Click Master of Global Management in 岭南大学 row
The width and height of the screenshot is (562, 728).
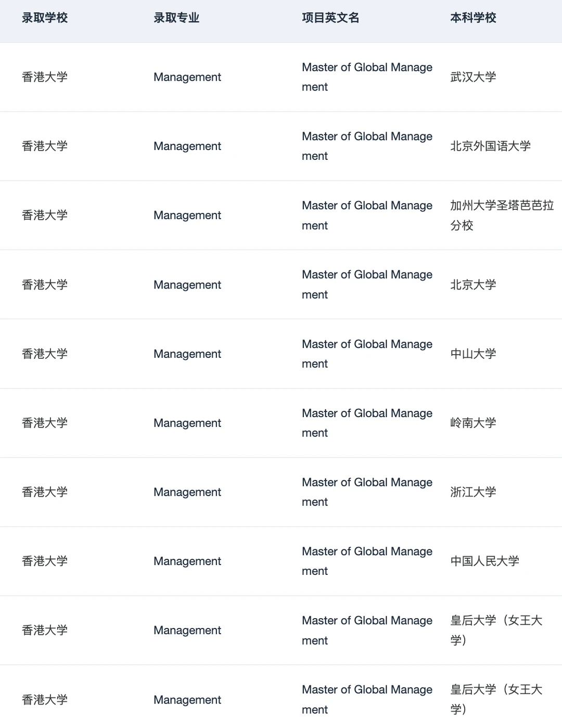point(367,423)
